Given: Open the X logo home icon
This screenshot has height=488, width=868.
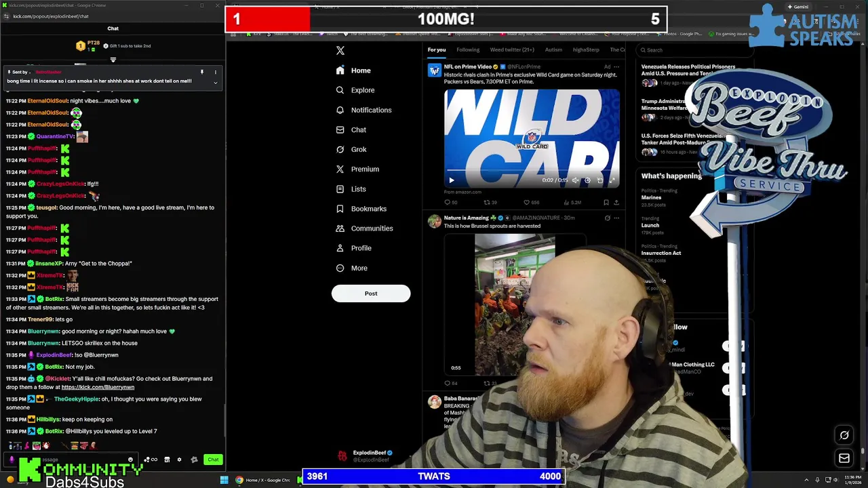Looking at the screenshot, I should 340,51.
